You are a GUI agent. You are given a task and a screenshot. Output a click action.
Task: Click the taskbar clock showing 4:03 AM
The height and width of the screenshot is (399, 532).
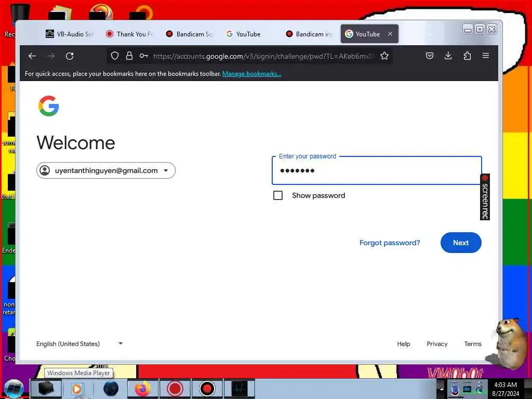point(506,389)
